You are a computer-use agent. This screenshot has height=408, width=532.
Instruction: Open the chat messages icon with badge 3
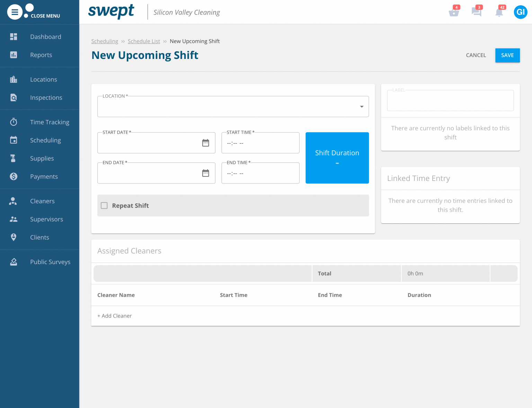coord(477,12)
